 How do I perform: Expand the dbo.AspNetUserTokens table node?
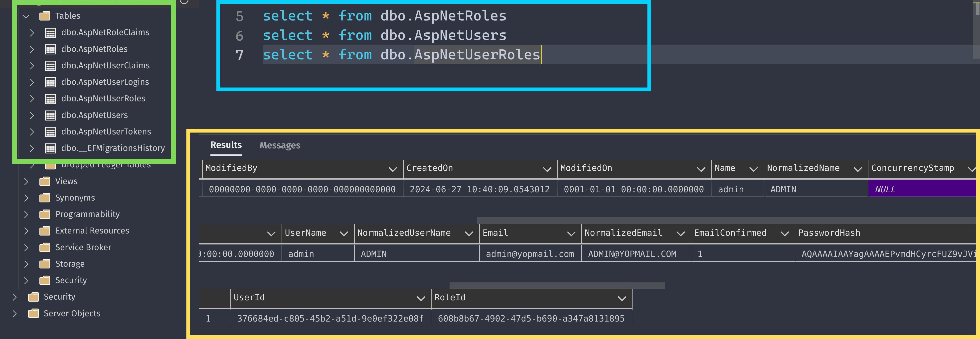[32, 132]
